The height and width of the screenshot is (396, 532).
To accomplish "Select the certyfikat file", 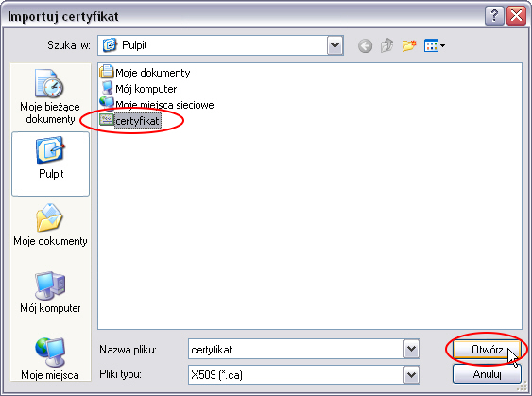I will [130, 121].
